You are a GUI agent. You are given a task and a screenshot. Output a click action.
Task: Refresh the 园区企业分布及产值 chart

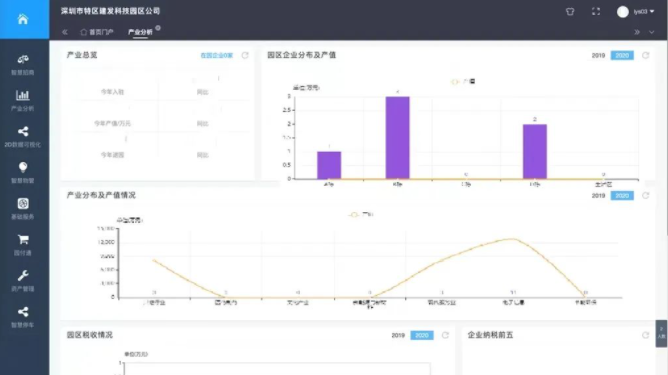[x=645, y=55]
